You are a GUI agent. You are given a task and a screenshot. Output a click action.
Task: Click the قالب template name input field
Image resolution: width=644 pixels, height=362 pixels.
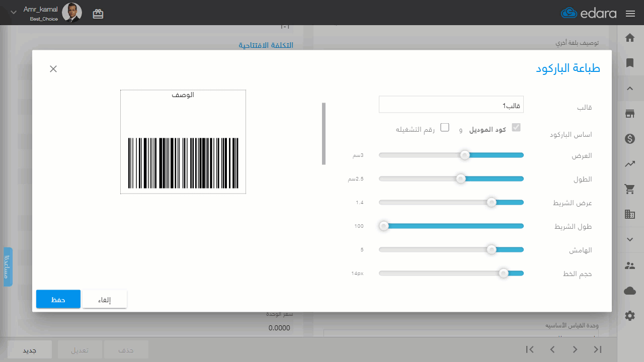tap(451, 105)
